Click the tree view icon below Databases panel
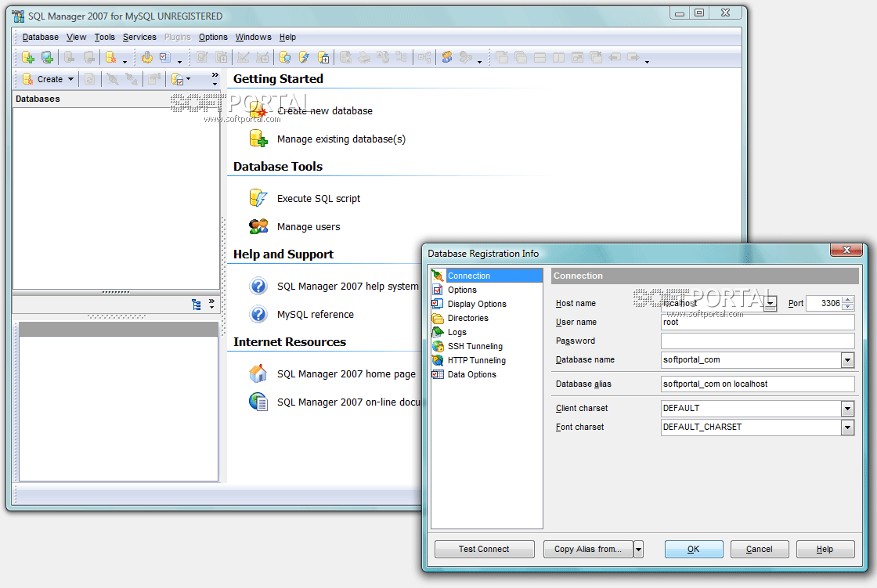Viewport: 877px width, 588px height. coord(197,305)
